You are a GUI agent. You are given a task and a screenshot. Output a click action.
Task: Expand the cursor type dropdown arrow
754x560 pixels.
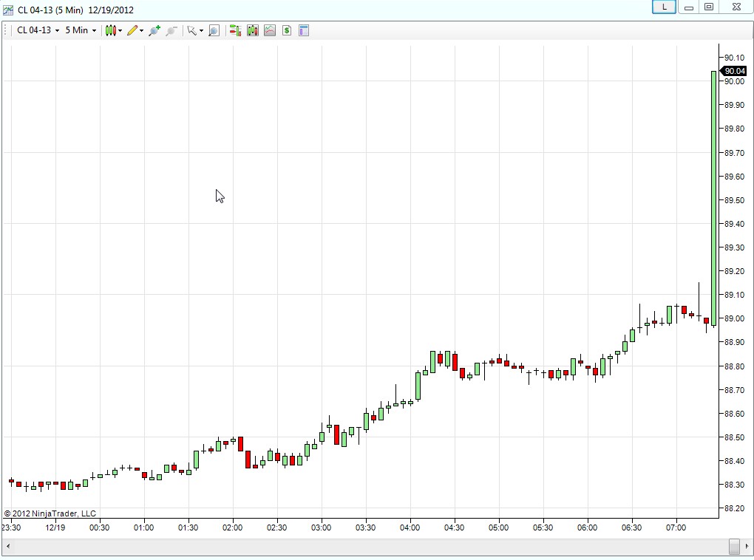tap(201, 31)
